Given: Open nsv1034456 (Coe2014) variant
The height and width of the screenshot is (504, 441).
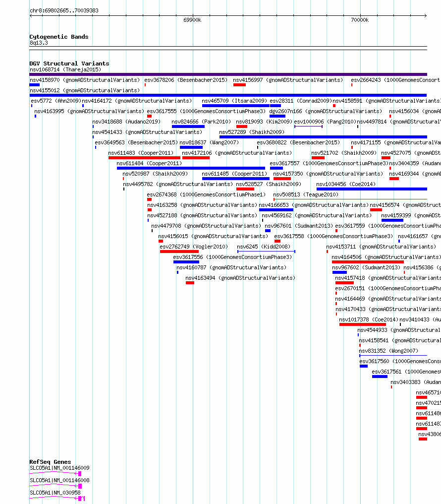Looking at the screenshot, I should pos(346,184).
